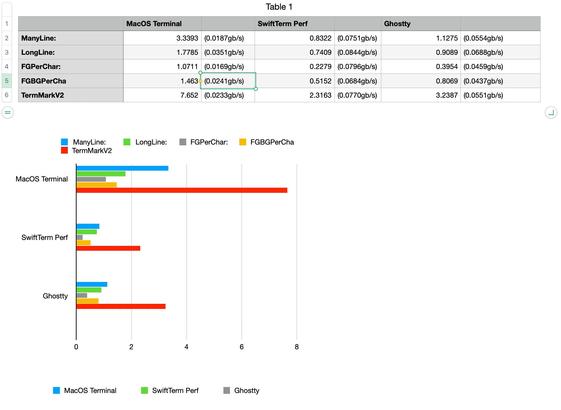The width and height of the screenshot is (561, 410).
Task: Select cell with value 0.5152
Action: [294, 81]
